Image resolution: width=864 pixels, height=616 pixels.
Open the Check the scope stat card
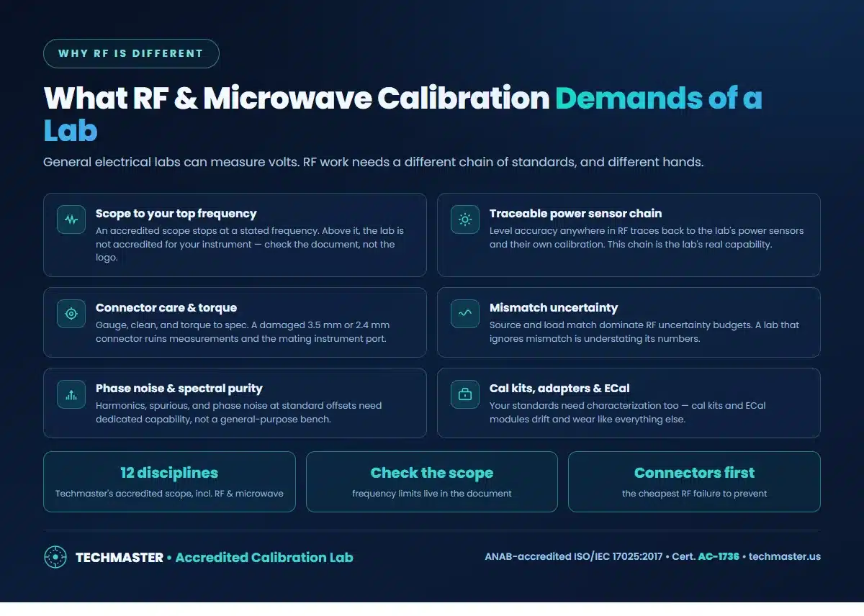tap(432, 481)
